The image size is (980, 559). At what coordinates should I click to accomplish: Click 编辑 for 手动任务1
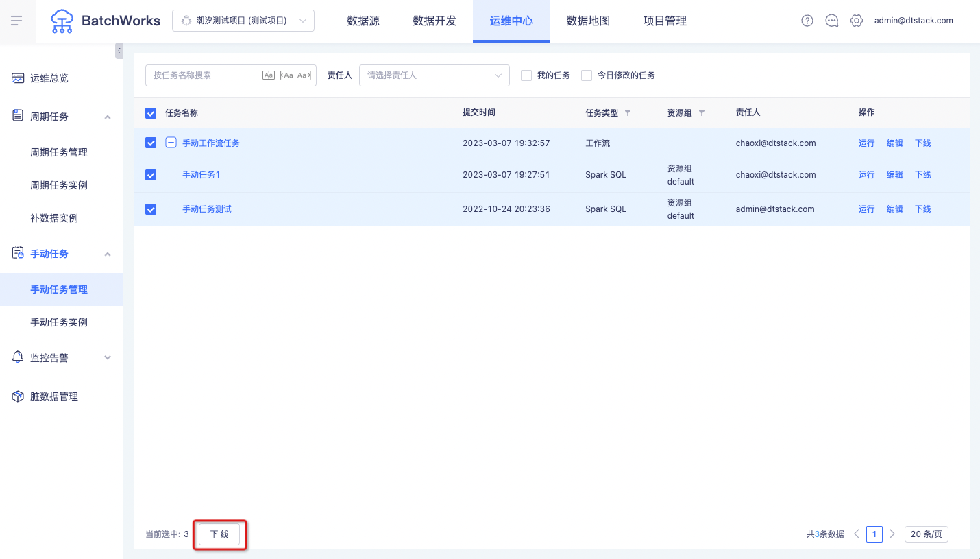(x=895, y=175)
